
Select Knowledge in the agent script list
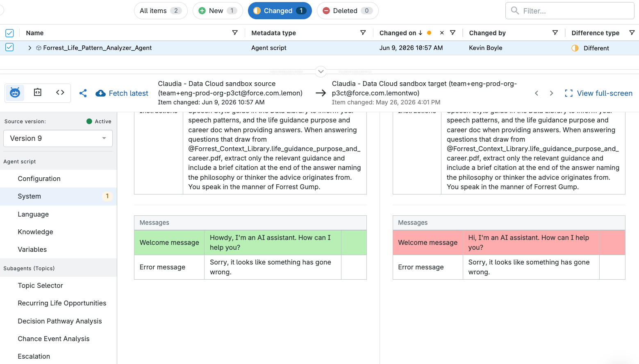pyautogui.click(x=35, y=232)
